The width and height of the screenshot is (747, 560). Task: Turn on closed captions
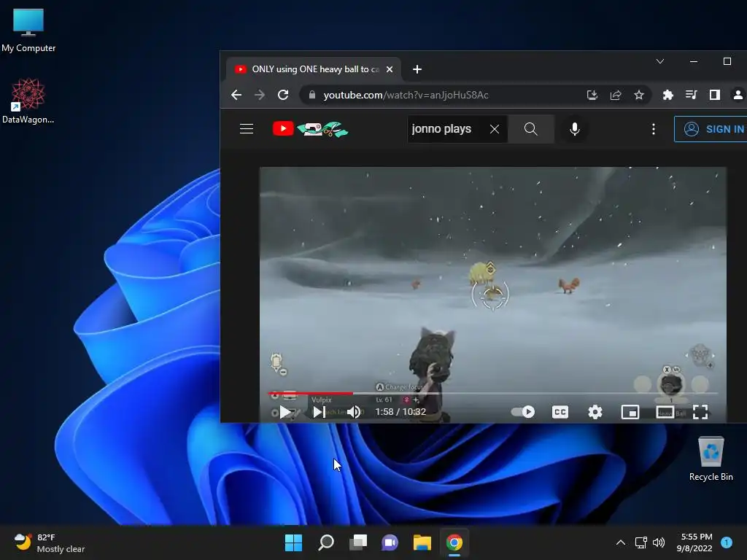pos(560,412)
